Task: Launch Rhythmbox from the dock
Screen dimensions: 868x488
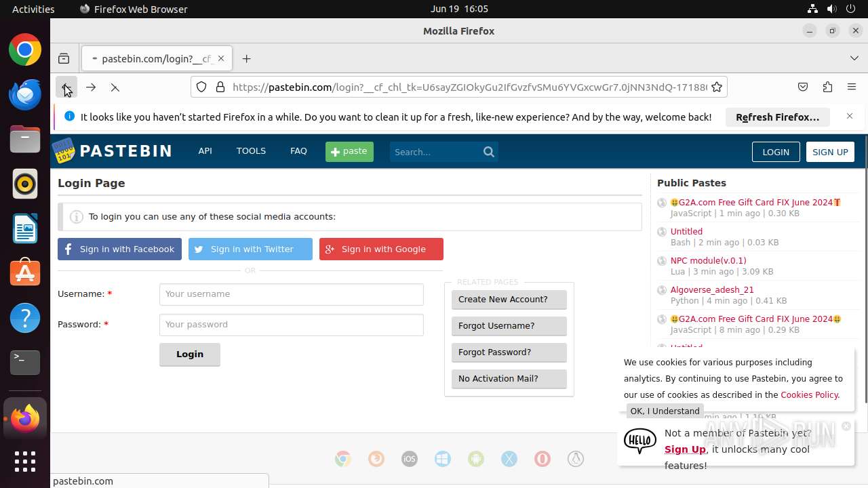Action: (x=25, y=184)
